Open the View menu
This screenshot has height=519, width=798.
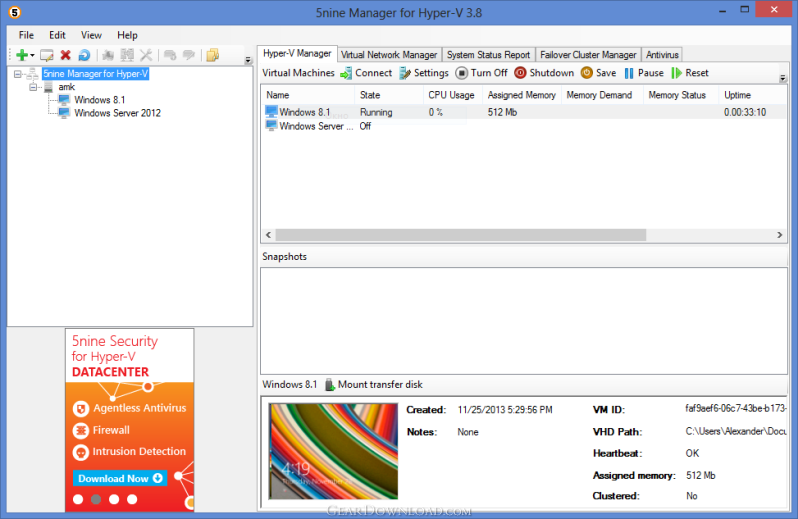pos(91,35)
